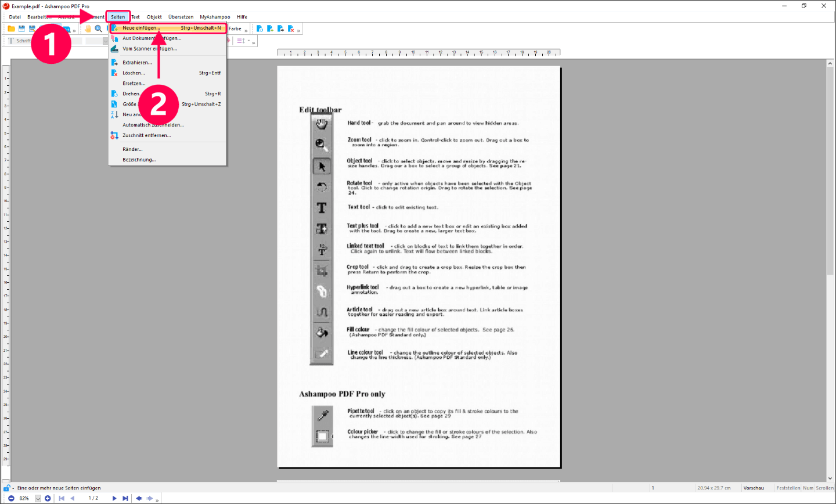Click the insert new page toolbar icon

(x=270, y=28)
